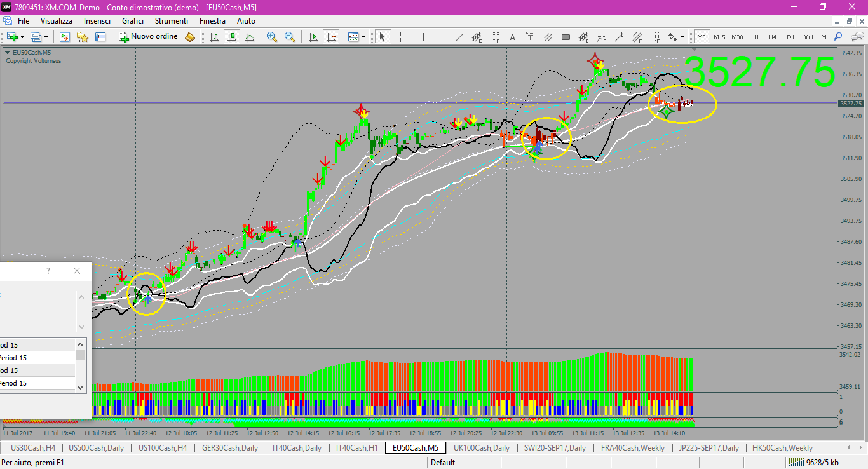This screenshot has width=868, height=469.
Task: Open the Aiuto menu
Action: (246, 21)
